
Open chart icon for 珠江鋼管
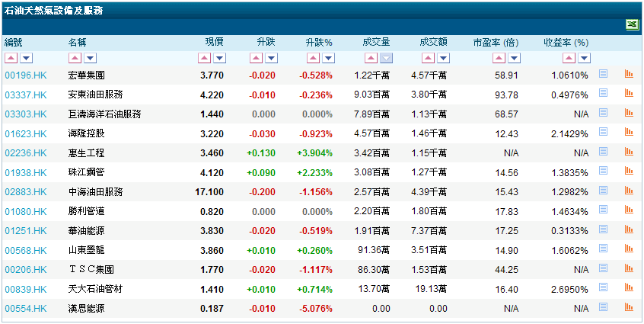(628, 171)
